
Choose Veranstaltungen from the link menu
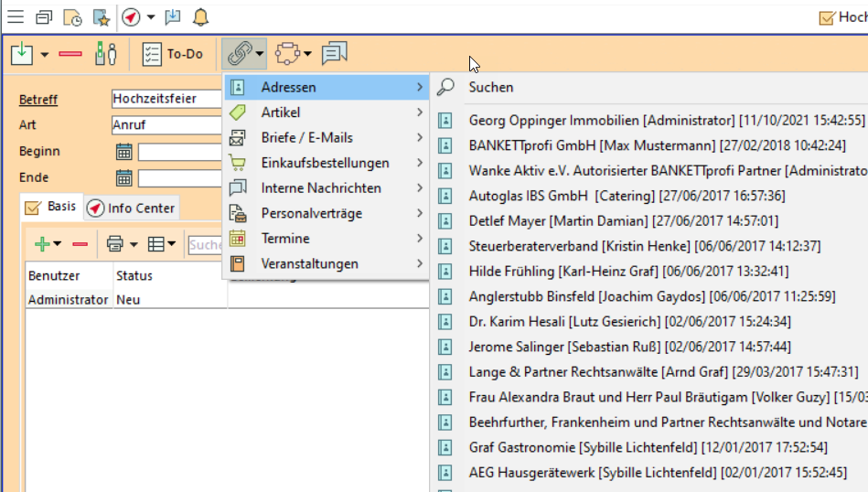click(x=309, y=263)
